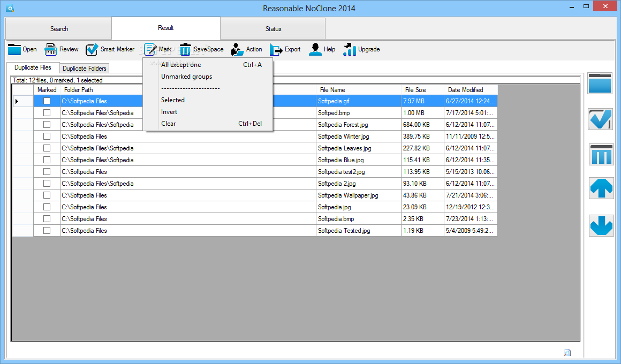Toggle checkbox for Softpedia test2.jpg
Screen dimensions: 621x364
[47, 171]
